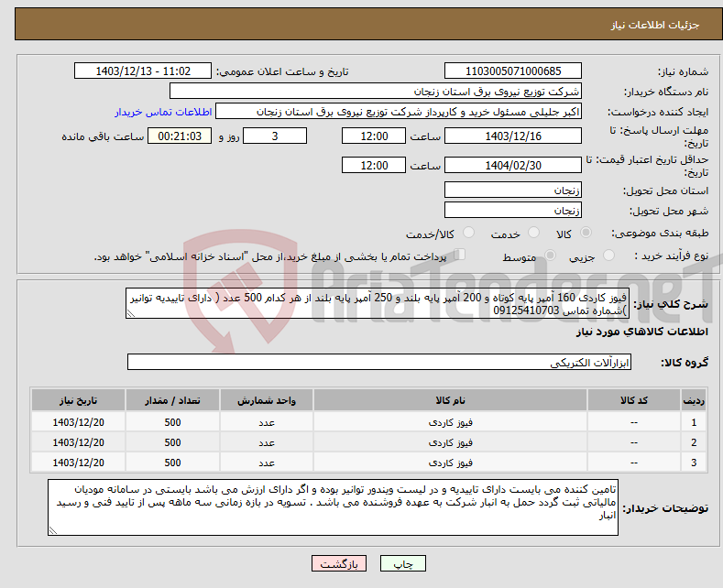This screenshot has width=723, height=588.
Task: Click date 1403/12/20 in row 3
Action: click(79, 463)
